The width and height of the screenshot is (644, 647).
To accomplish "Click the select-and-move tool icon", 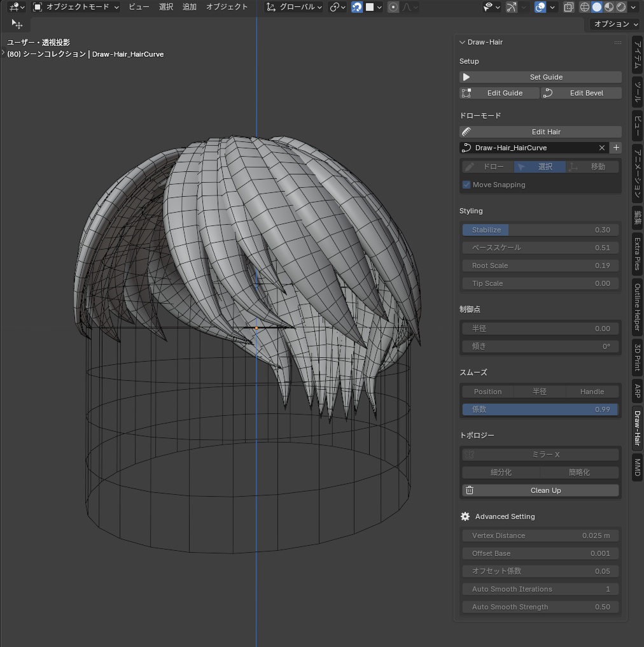I will click(x=17, y=24).
